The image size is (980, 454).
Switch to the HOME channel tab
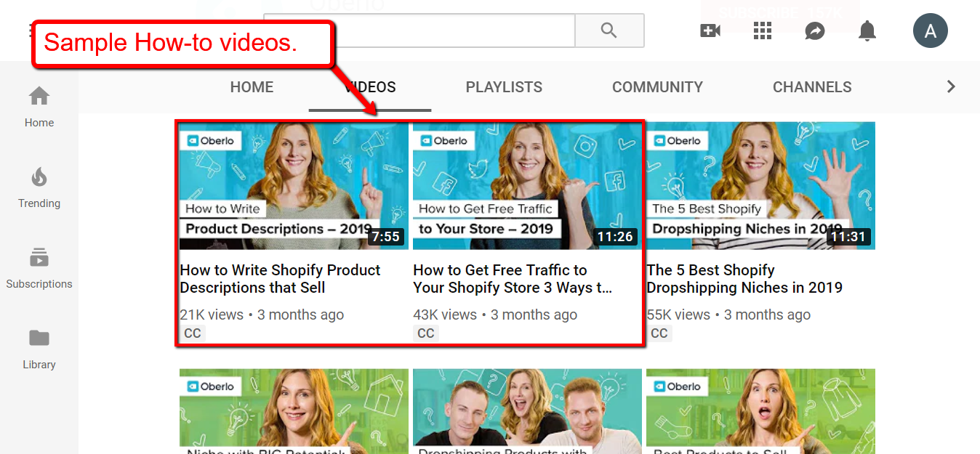252,87
